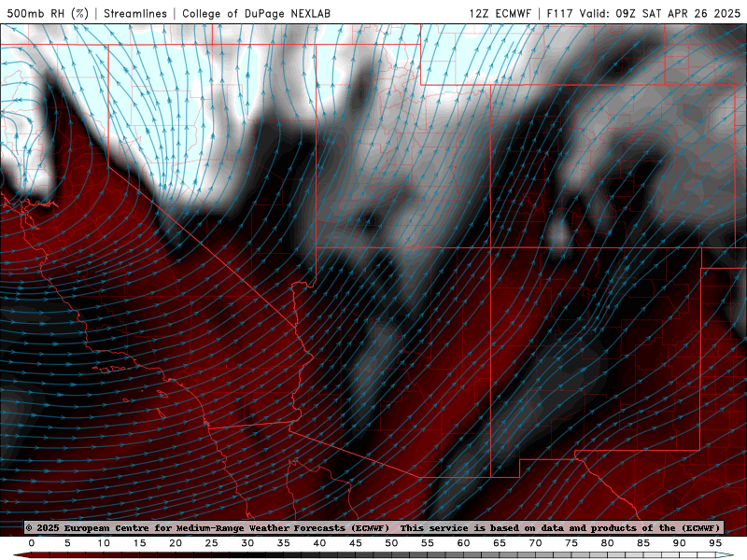Click the colorbar label '85'
747x560 pixels.
pyautogui.click(x=643, y=543)
